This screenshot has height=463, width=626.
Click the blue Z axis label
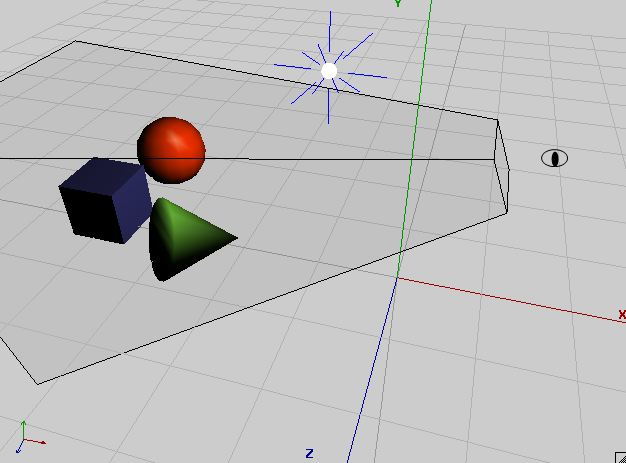[x=309, y=453]
